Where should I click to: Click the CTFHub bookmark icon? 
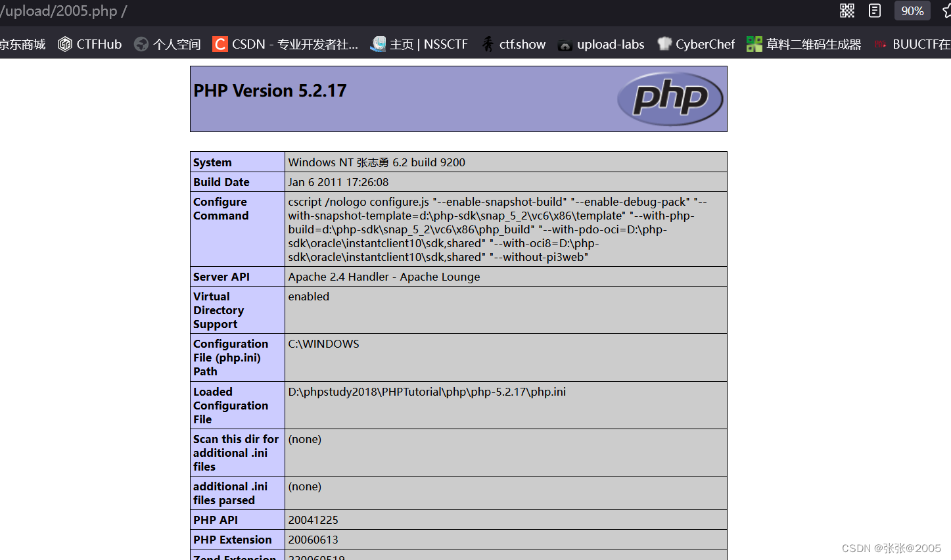click(x=65, y=44)
